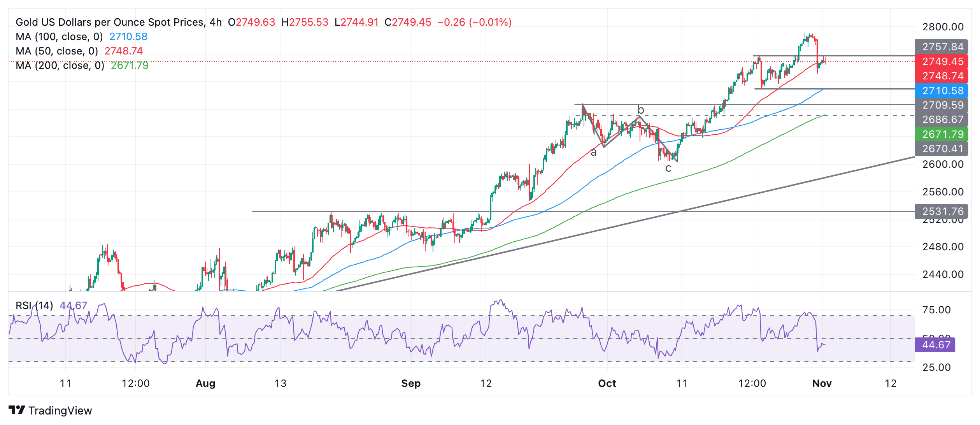Click the Oct date on time axis
The width and height of the screenshot is (980, 425).
[607, 383]
